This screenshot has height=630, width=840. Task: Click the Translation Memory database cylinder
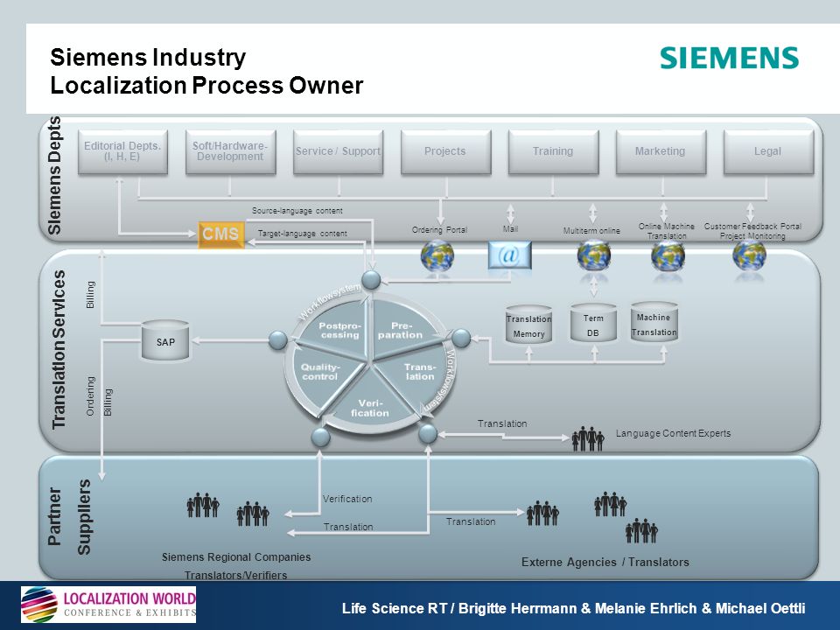[x=528, y=325]
